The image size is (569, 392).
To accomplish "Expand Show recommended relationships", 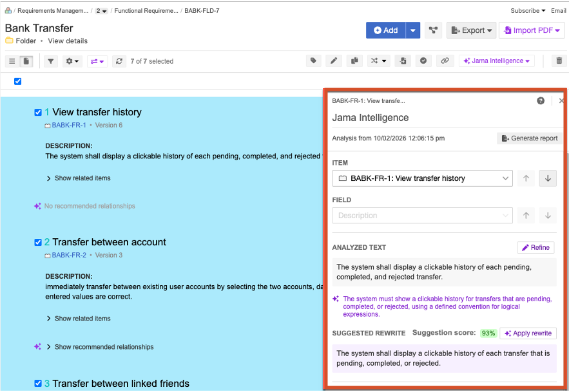I will pyautogui.click(x=100, y=347).
